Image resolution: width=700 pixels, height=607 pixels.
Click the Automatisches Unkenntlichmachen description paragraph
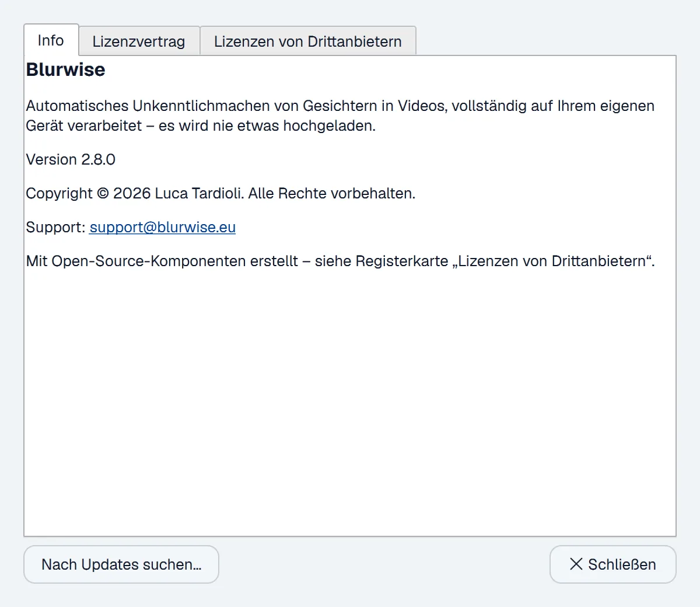pyautogui.click(x=340, y=116)
